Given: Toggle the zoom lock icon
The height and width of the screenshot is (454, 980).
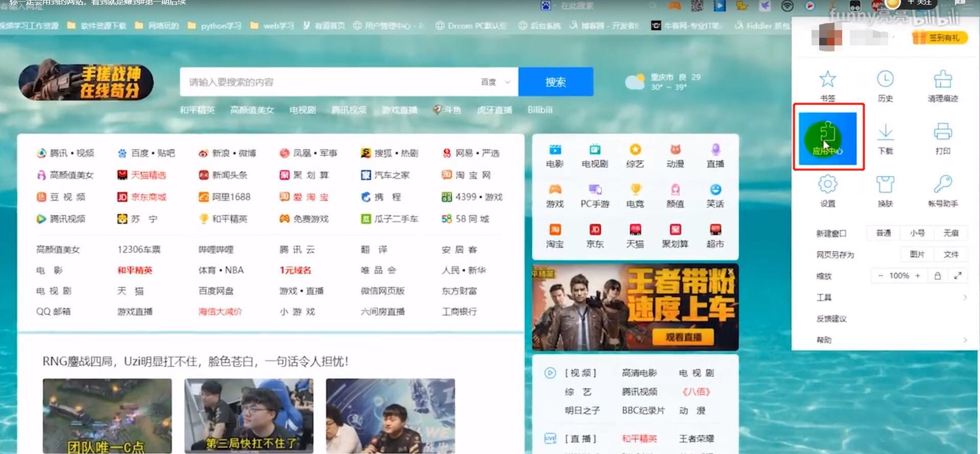Looking at the screenshot, I should pyautogui.click(x=938, y=276).
